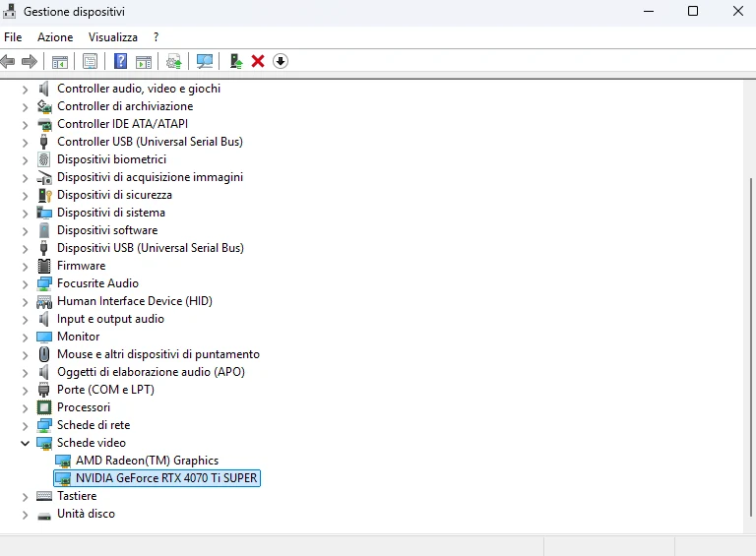Open the Visualizza menu
The image size is (756, 556).
(x=113, y=37)
